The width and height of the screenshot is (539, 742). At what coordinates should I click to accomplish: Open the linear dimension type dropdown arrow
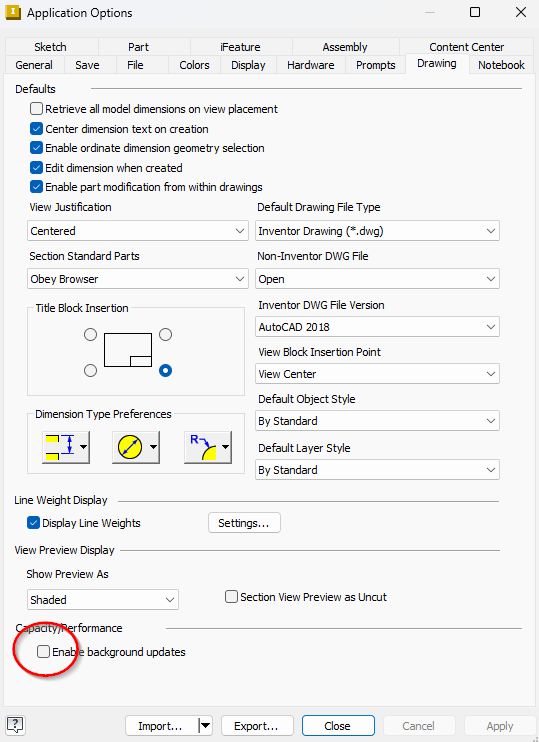[x=83, y=446]
